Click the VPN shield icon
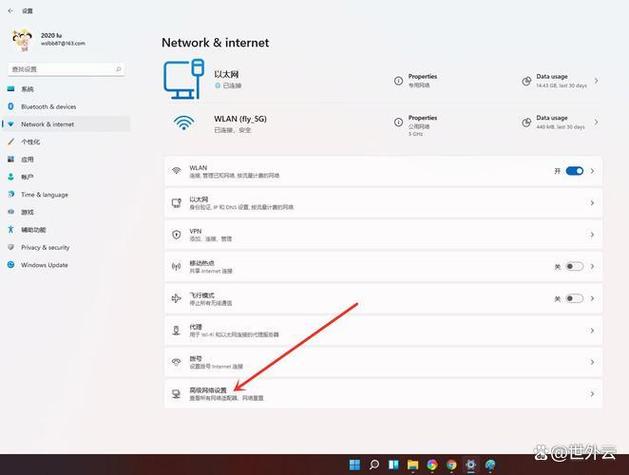The width and height of the screenshot is (629, 475). (176, 235)
